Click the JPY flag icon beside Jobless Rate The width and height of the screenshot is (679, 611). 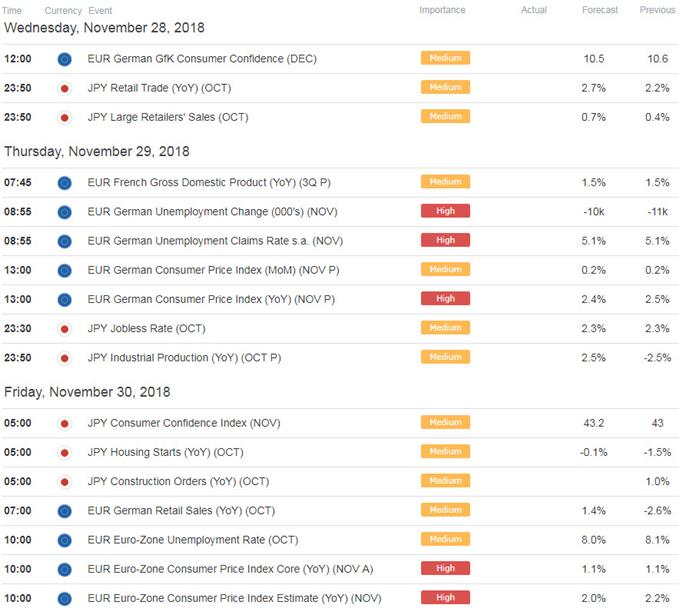pos(65,329)
